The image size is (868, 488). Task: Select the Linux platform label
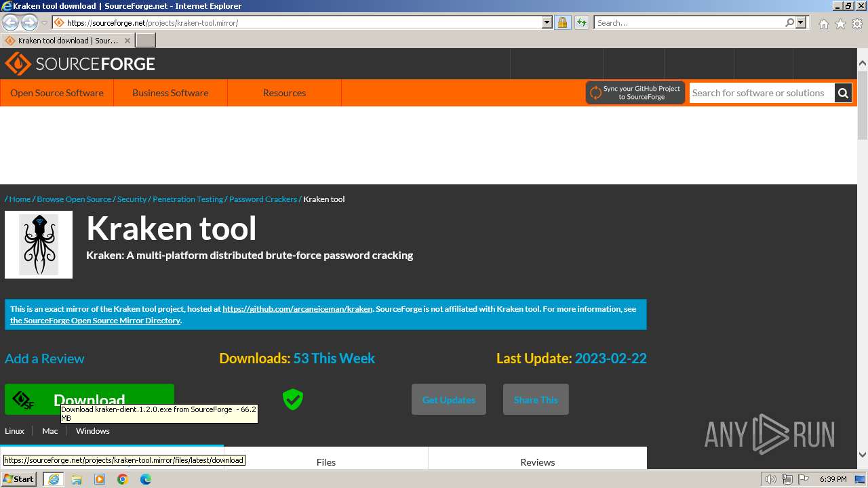click(x=14, y=431)
